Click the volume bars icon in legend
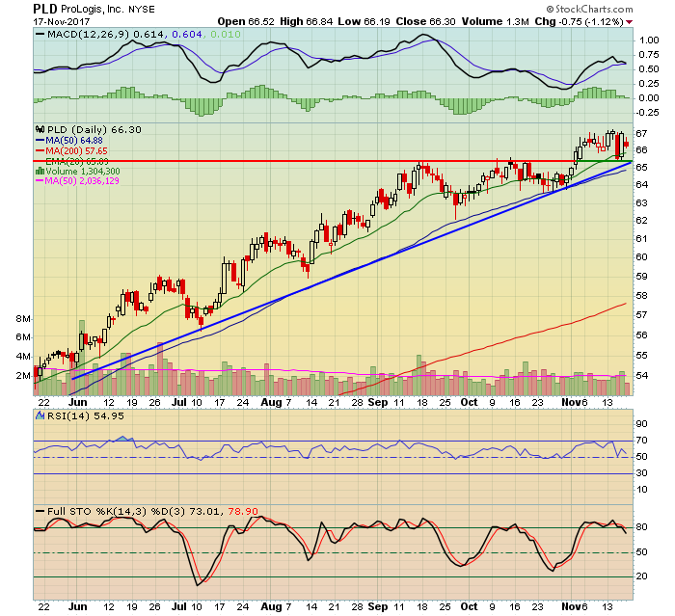The width and height of the screenshot is (675, 616). pyautogui.click(x=40, y=171)
